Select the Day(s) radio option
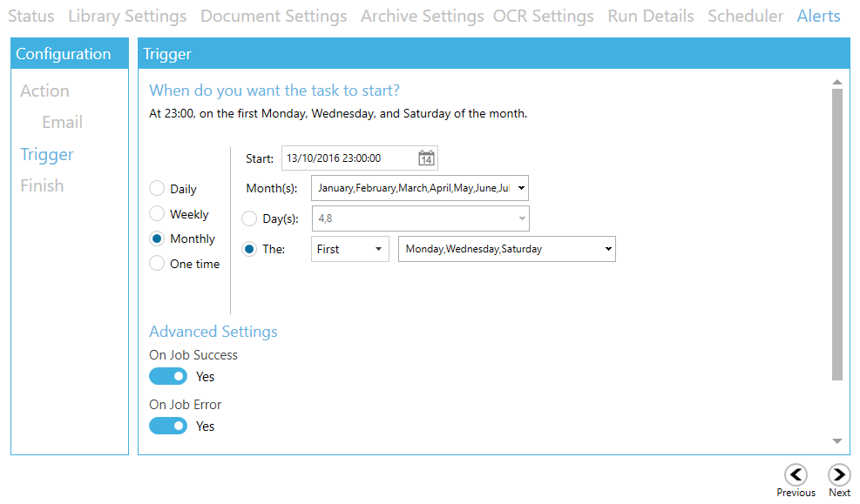Image resolution: width=860 pixels, height=504 pixels. [249, 218]
